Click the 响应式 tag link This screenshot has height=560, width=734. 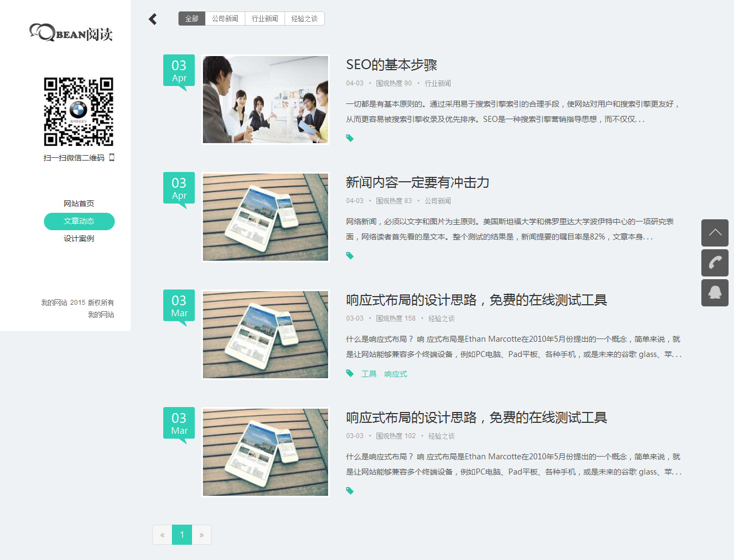(x=396, y=374)
